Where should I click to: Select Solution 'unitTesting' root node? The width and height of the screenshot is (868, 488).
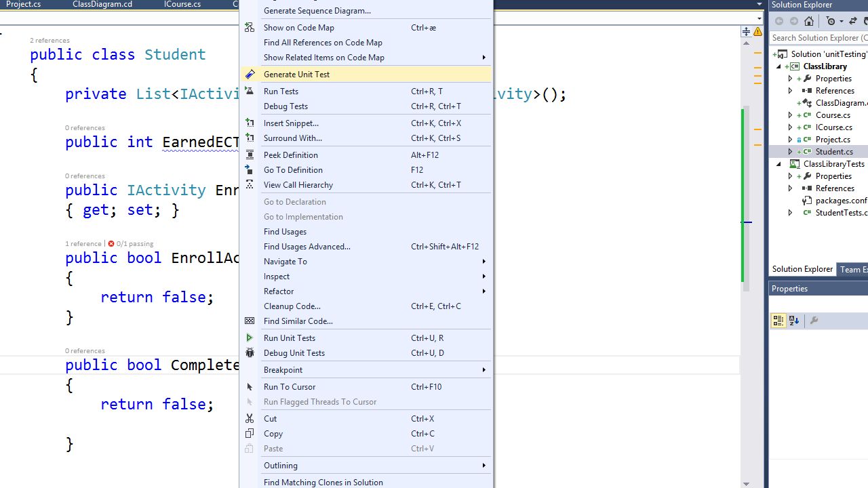[829, 54]
